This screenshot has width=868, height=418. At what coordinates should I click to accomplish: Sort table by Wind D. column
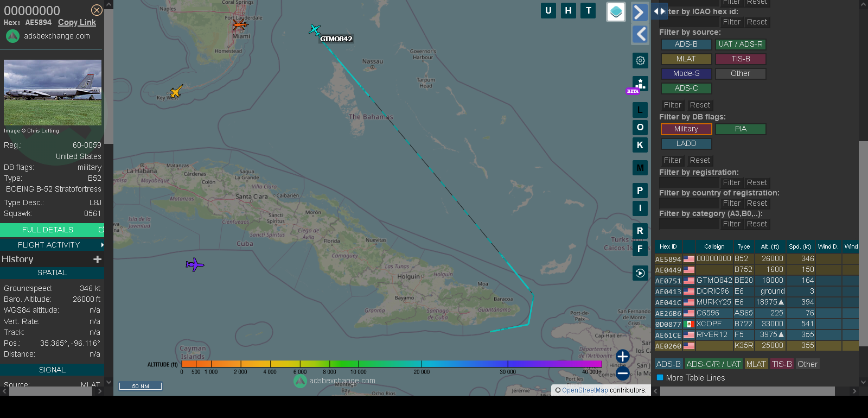(x=828, y=246)
